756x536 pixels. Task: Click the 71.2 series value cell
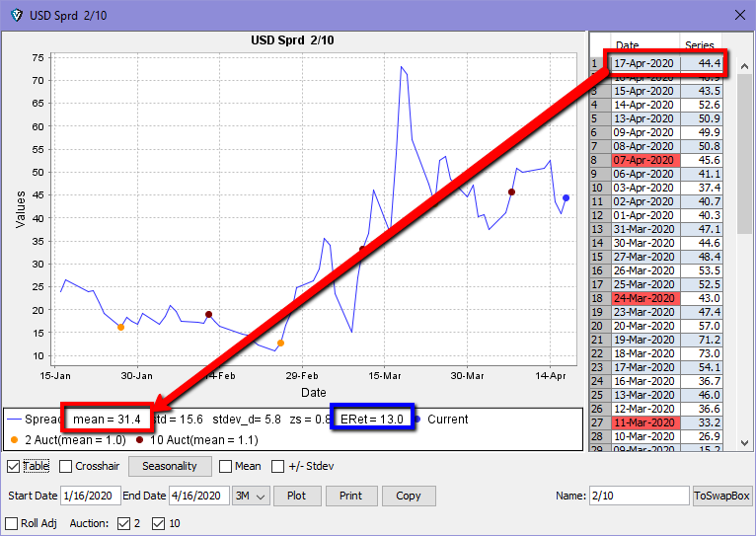[701, 340]
